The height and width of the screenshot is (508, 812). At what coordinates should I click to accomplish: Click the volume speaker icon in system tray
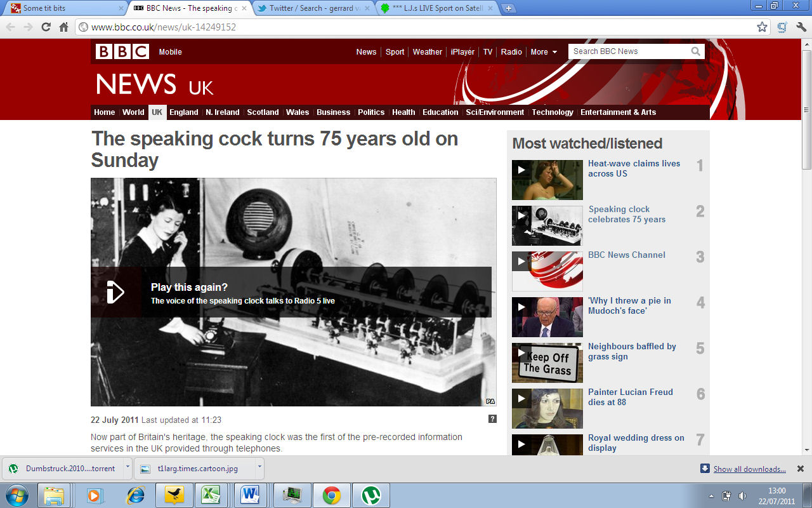point(742,495)
